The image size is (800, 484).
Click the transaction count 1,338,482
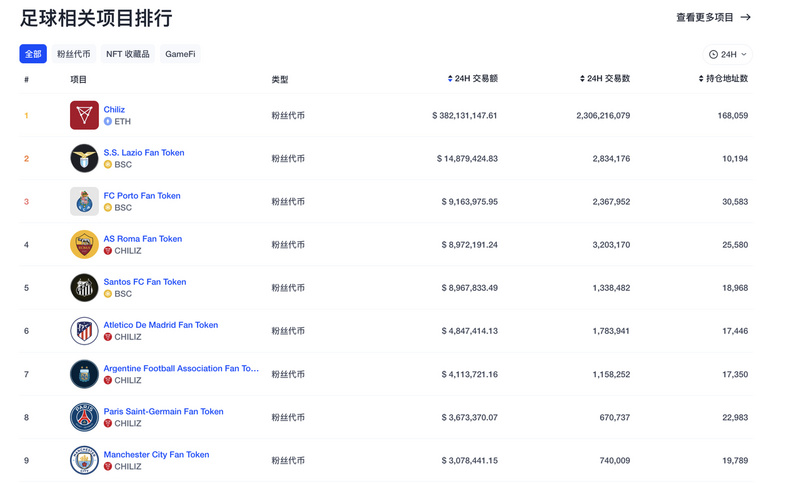(611, 288)
